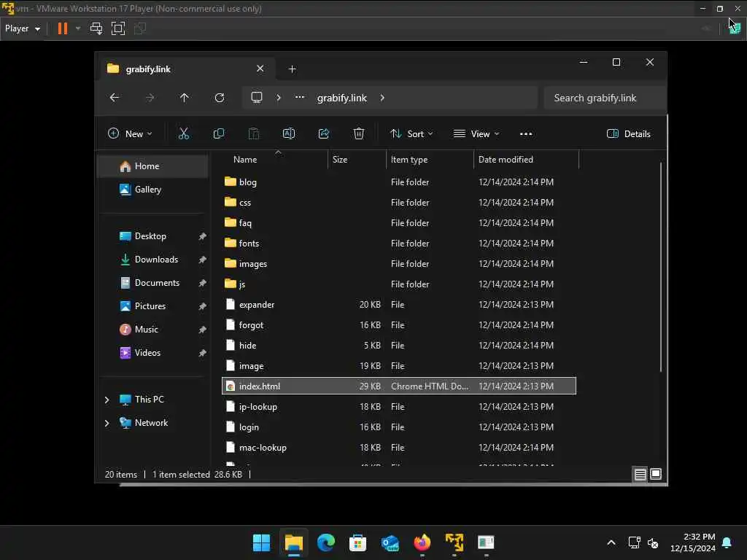Click the This PC monitor breadcrumb icon
747x560 pixels.
click(257, 98)
